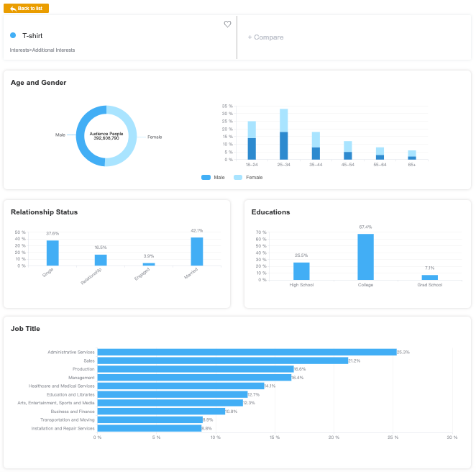Click the Job Title heading
476x472 pixels.
click(x=25, y=329)
